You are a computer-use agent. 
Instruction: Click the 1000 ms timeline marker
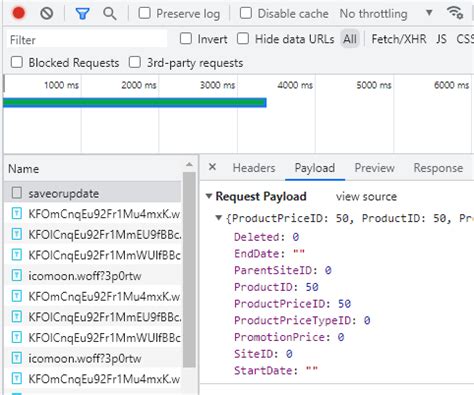click(x=61, y=85)
